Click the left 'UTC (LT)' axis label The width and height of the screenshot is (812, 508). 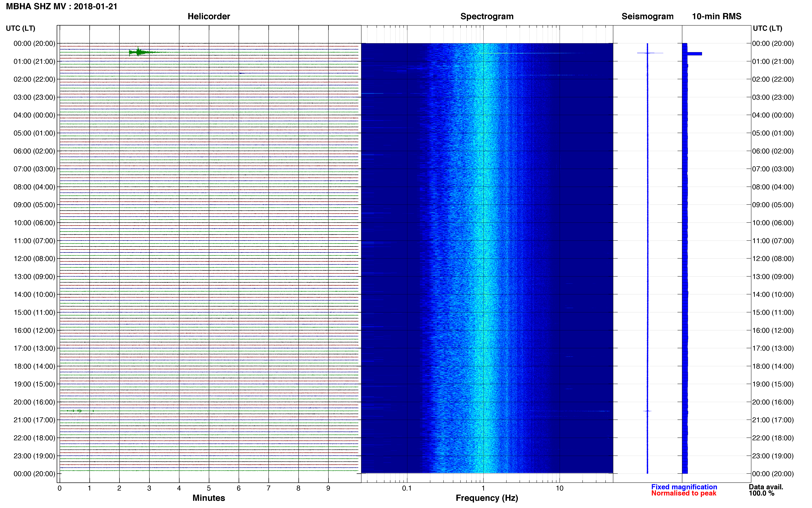(x=21, y=28)
